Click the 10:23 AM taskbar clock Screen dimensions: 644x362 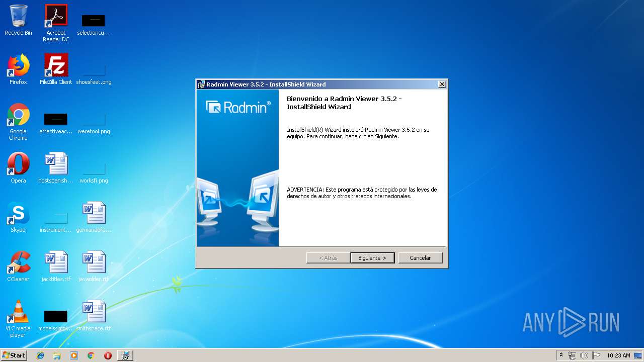618,355
